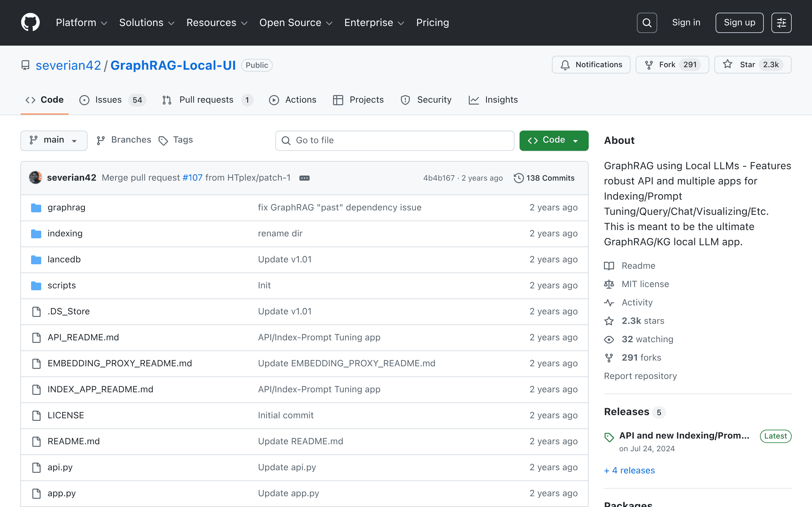The height and width of the screenshot is (507, 812).
Task: Expand the main branch dropdown
Action: pos(54,140)
